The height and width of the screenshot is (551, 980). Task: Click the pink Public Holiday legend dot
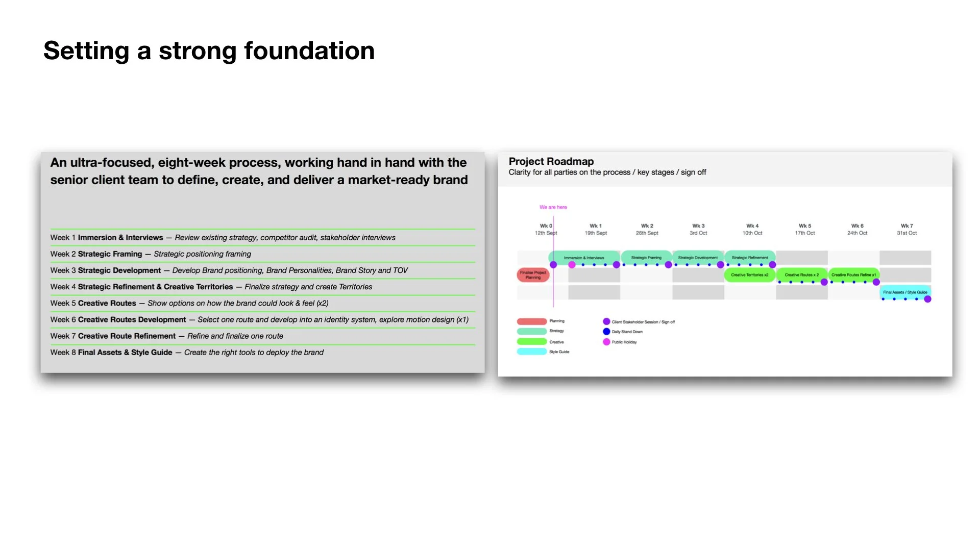coord(606,342)
